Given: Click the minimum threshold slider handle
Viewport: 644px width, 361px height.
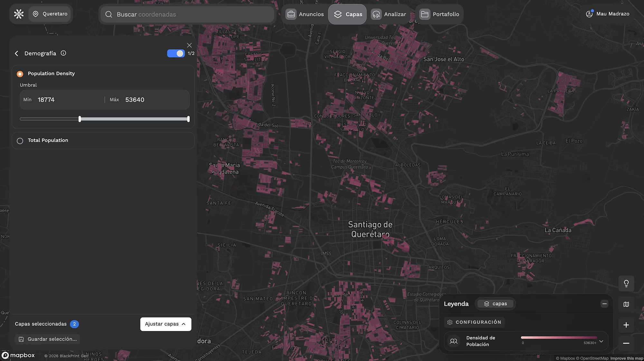Looking at the screenshot, I should [x=80, y=119].
